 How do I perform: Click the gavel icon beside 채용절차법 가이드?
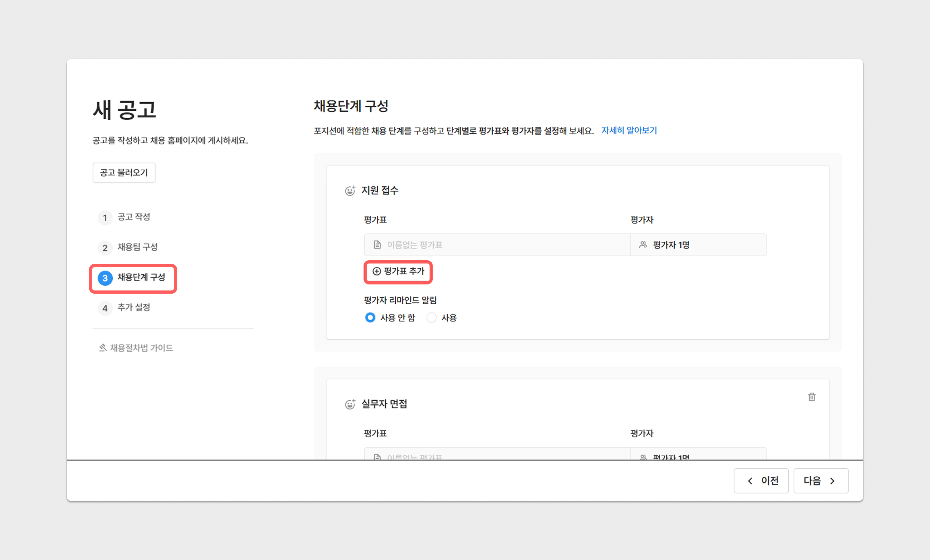coord(103,348)
